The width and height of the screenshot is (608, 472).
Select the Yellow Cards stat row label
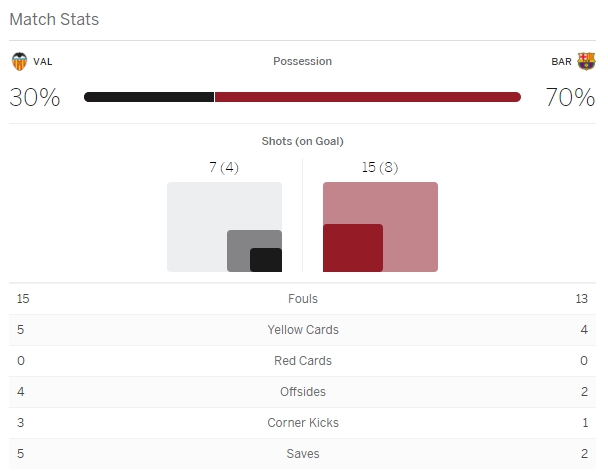302,329
